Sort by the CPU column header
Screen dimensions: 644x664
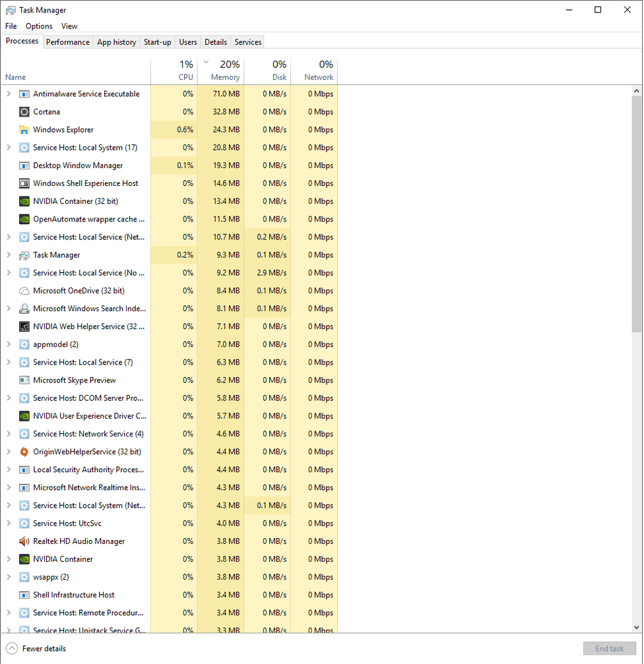[174, 71]
